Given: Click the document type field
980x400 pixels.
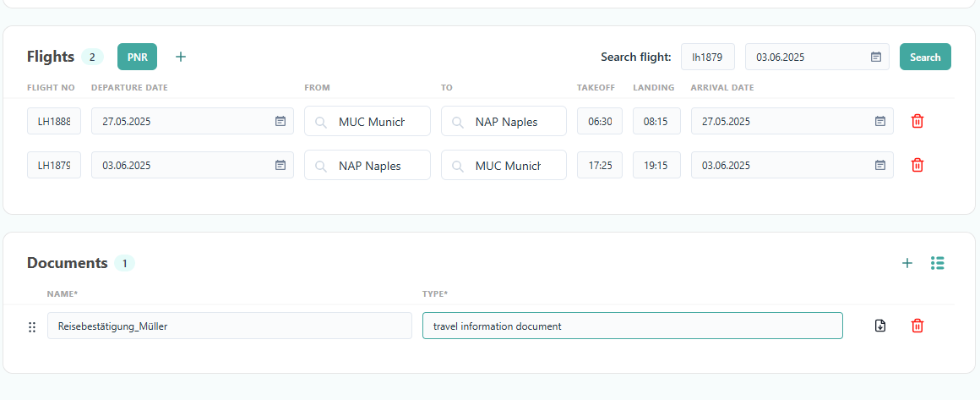Looking at the screenshot, I should 632,326.
